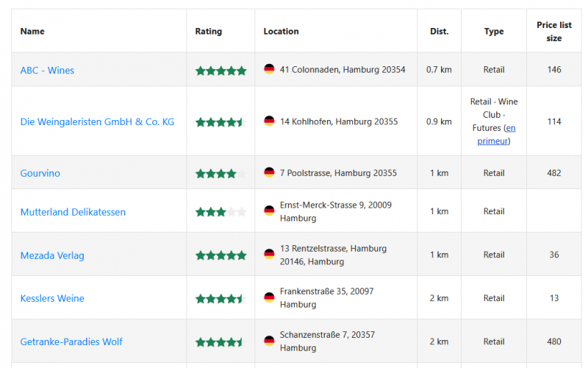Image resolution: width=588 pixels, height=368 pixels.
Task: Click the '1 km' distance in Mezada Verlag row
Action: click(x=439, y=255)
